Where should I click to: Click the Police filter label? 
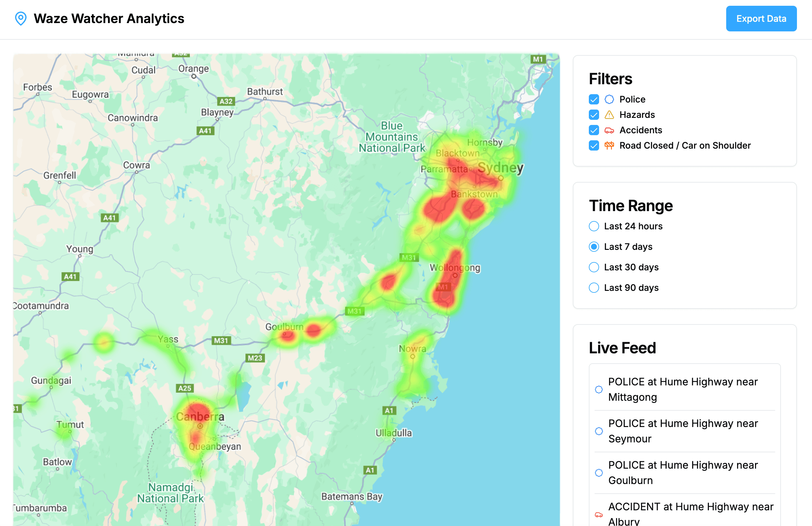[x=632, y=99]
